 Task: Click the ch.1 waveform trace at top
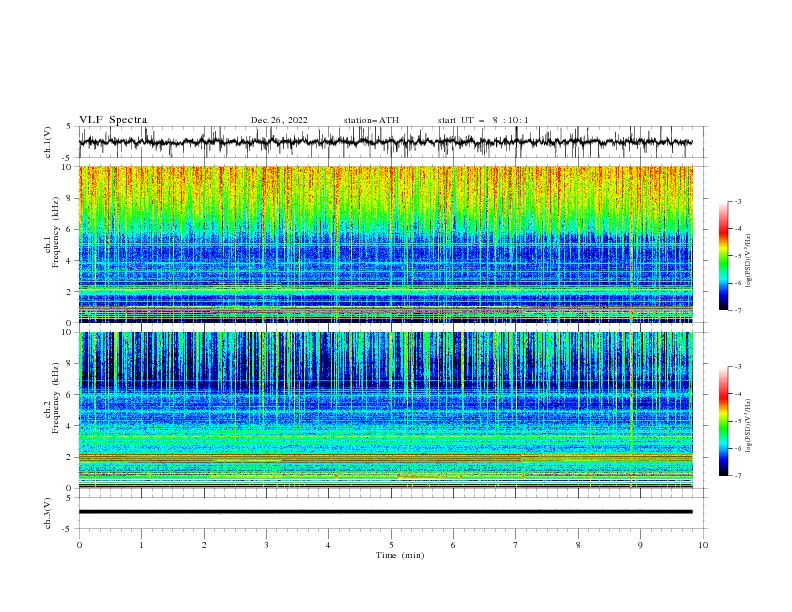click(385, 142)
